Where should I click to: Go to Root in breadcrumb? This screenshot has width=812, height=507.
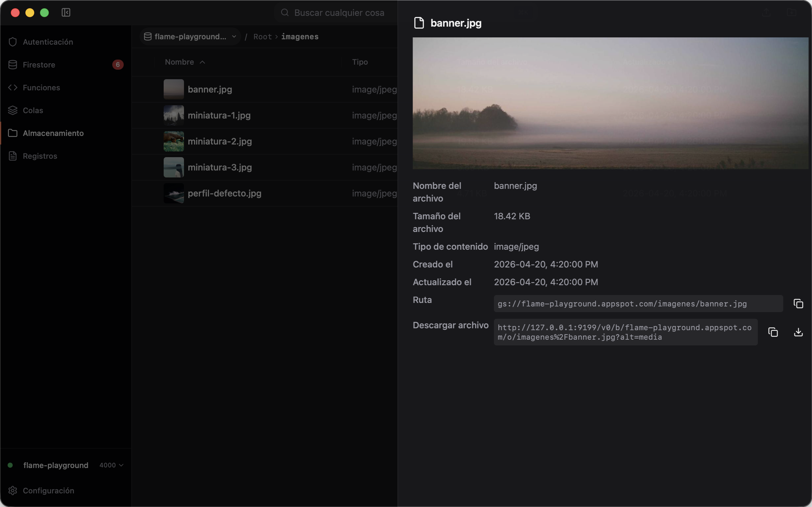pyautogui.click(x=262, y=36)
